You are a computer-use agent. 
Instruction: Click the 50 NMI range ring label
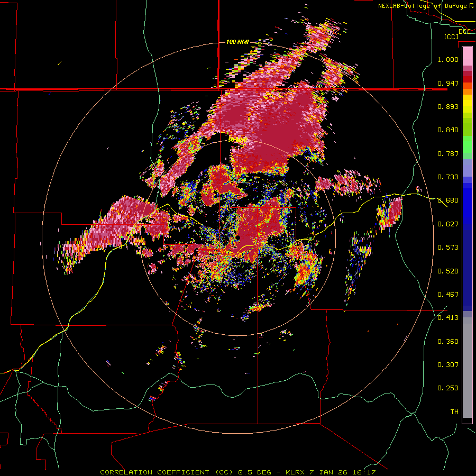coord(237,140)
